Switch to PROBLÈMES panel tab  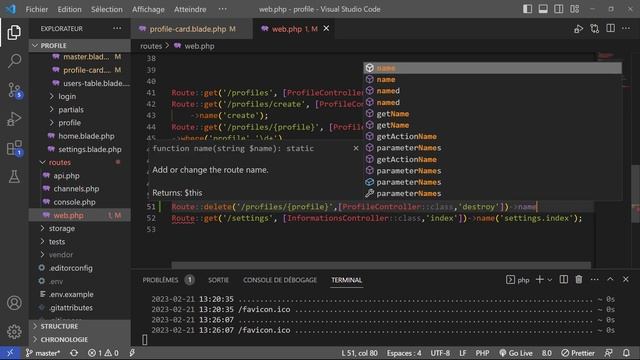160,280
